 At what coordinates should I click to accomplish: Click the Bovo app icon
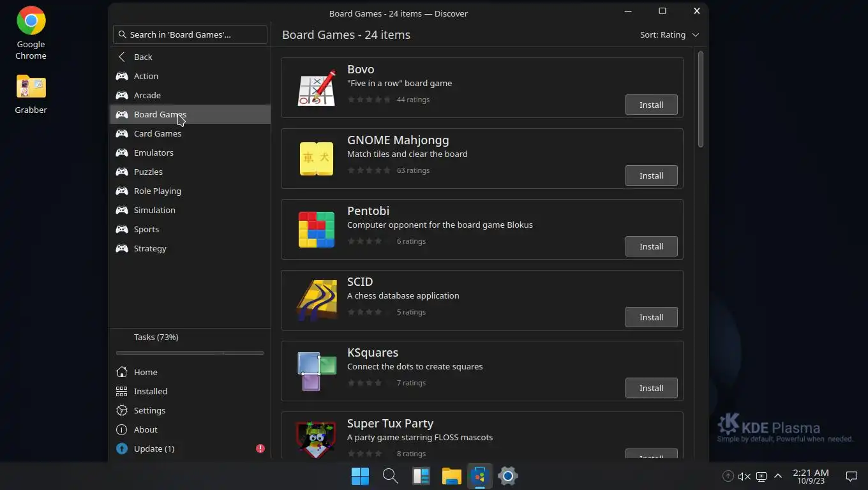(317, 88)
